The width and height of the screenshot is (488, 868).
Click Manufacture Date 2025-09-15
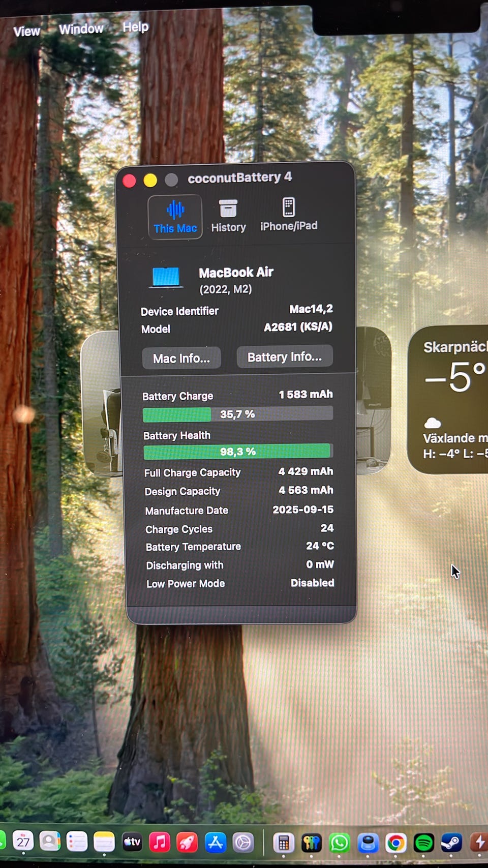click(303, 510)
